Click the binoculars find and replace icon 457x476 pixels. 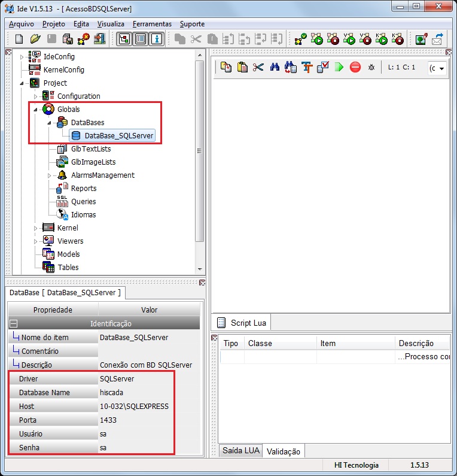[291, 67]
